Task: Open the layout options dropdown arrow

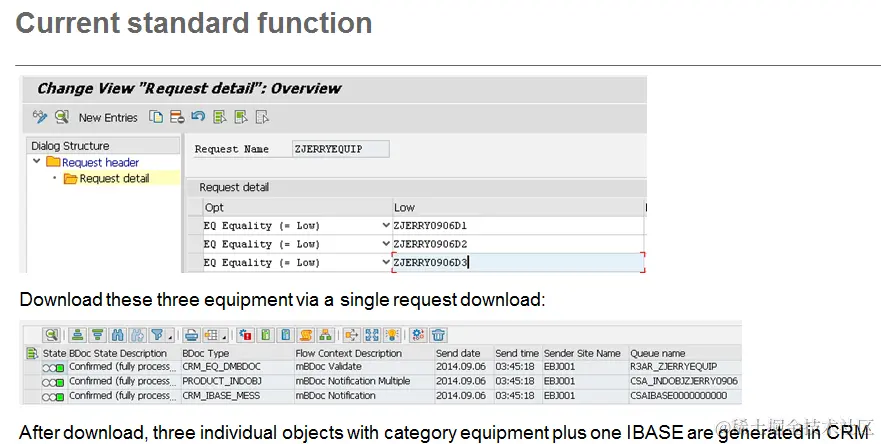Action: [x=224, y=336]
